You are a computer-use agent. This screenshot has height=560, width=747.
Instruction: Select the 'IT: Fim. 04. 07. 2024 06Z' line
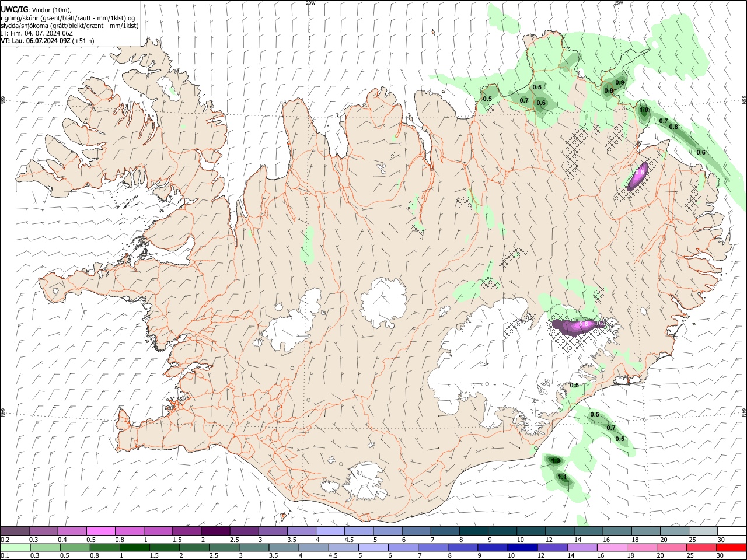coord(37,33)
